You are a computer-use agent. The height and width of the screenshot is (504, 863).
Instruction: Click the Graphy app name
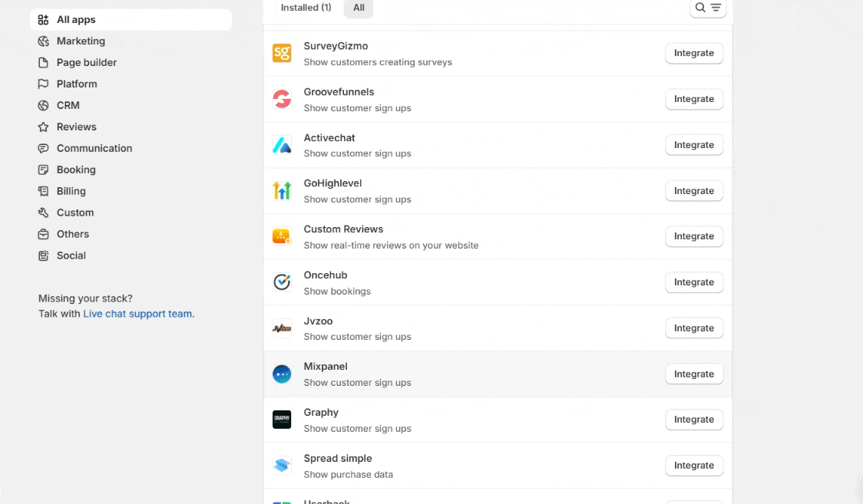321,413
